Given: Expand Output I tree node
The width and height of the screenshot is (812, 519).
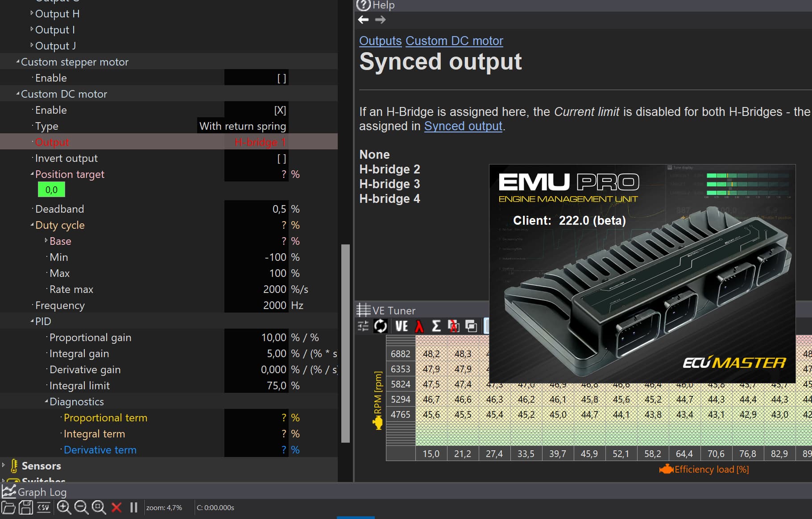Looking at the screenshot, I should coord(32,29).
